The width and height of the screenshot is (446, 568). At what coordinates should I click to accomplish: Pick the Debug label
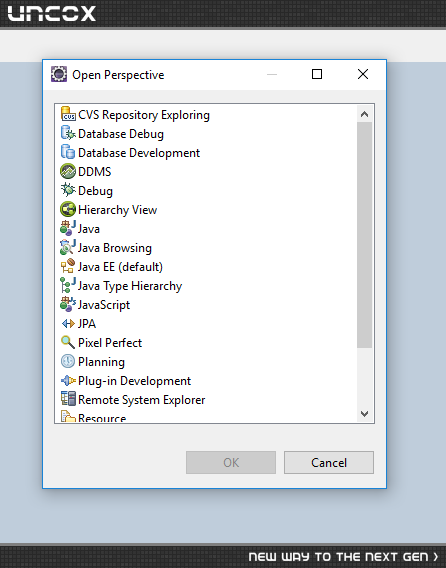[95, 191]
